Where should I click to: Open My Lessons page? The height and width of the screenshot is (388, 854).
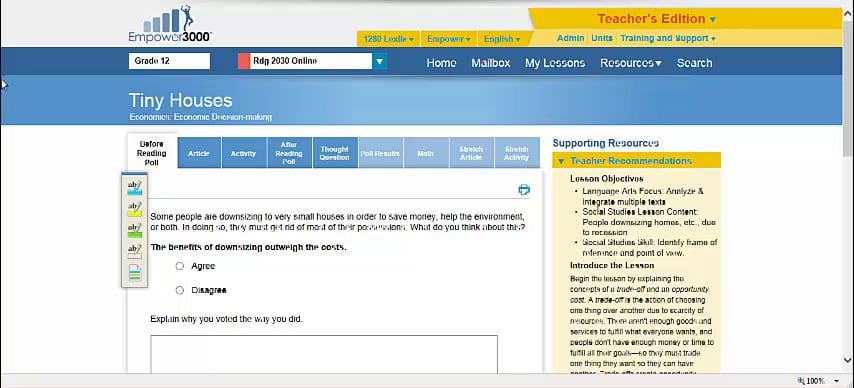(555, 63)
